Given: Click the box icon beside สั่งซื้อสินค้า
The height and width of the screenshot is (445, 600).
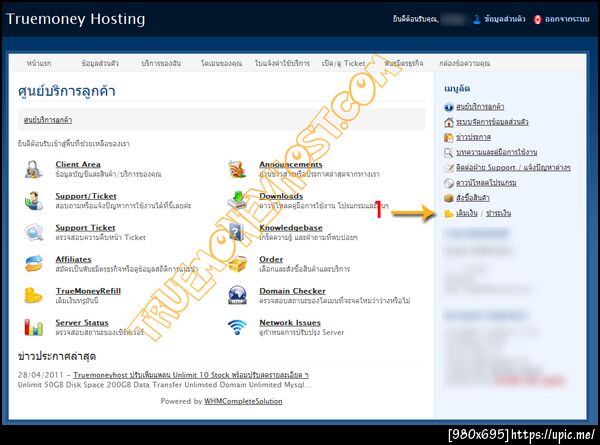Looking at the screenshot, I should coord(448,198).
